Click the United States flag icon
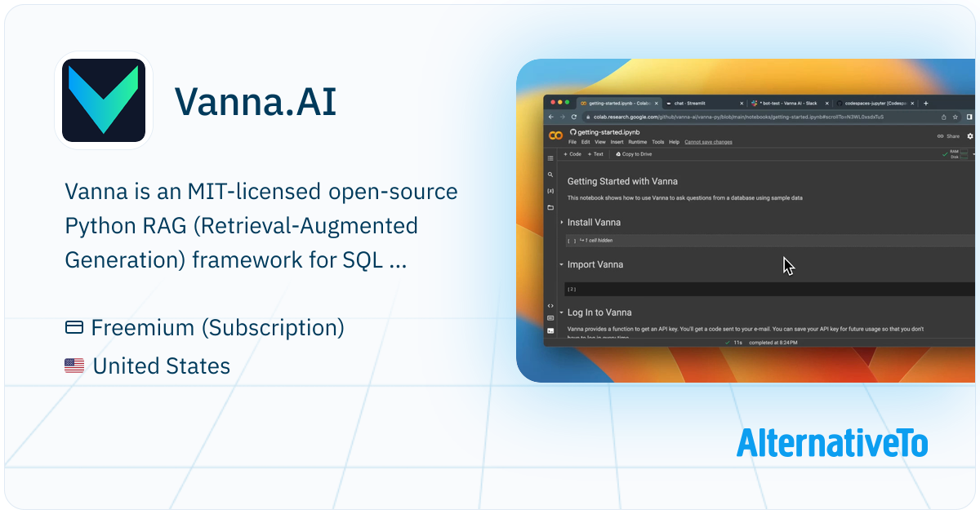 tap(74, 366)
